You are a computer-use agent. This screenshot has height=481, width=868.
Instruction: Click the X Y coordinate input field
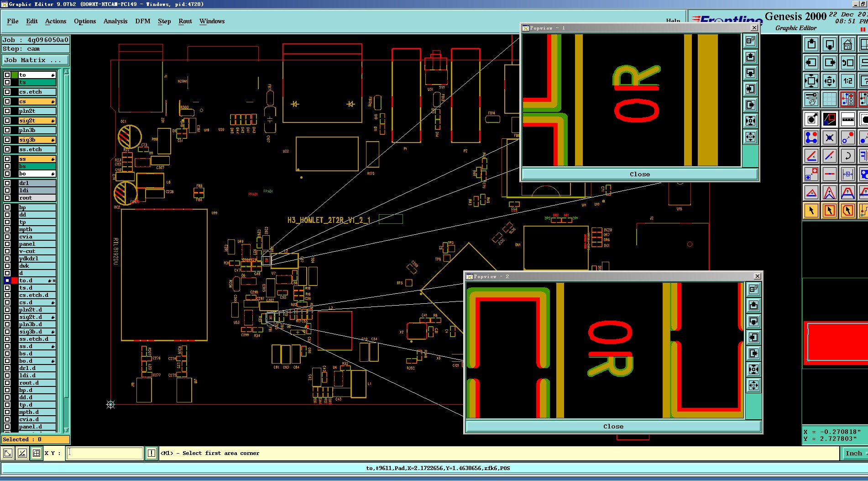coord(105,453)
